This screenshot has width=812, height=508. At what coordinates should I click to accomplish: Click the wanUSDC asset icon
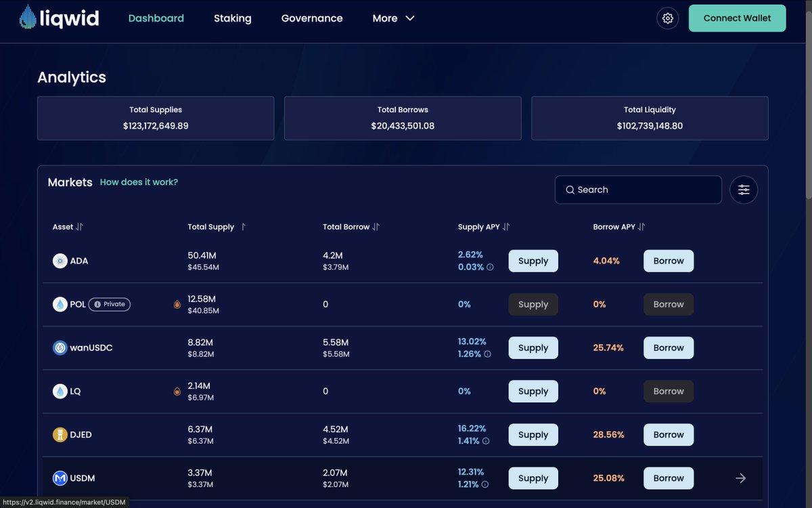pos(60,347)
